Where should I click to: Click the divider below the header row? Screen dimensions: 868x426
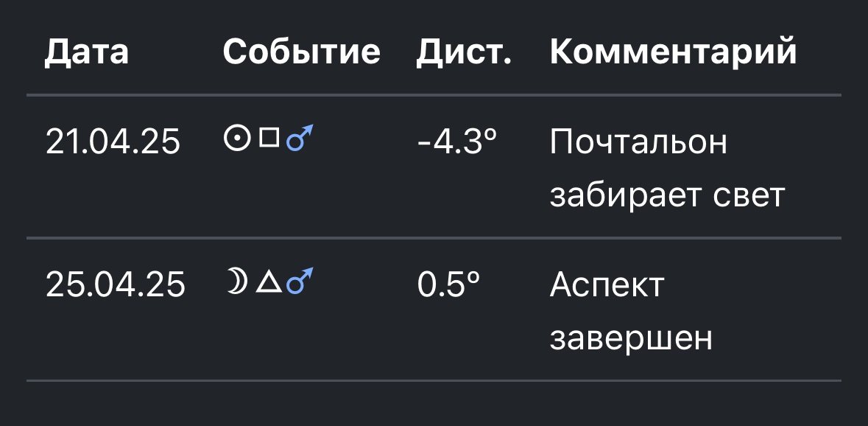(x=434, y=95)
